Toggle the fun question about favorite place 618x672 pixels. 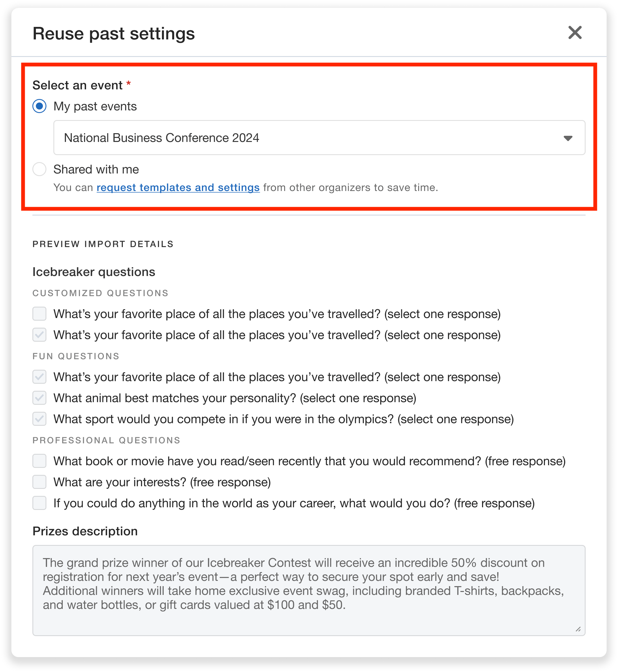[39, 377]
